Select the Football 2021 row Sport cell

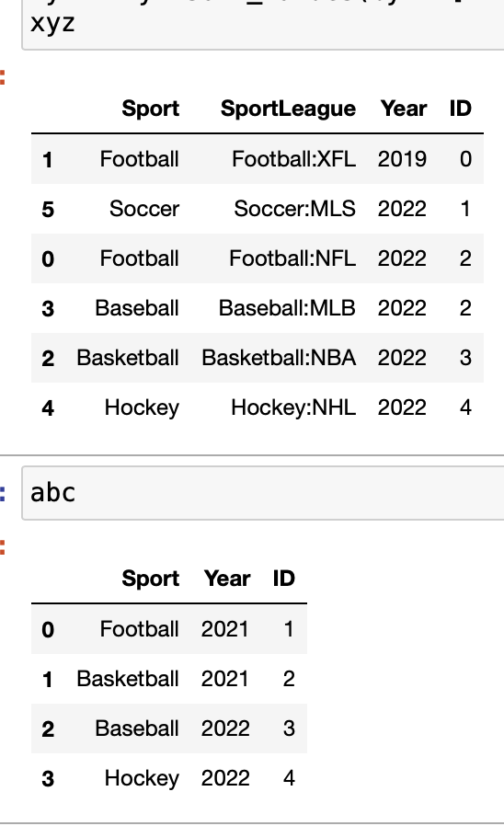(x=140, y=629)
